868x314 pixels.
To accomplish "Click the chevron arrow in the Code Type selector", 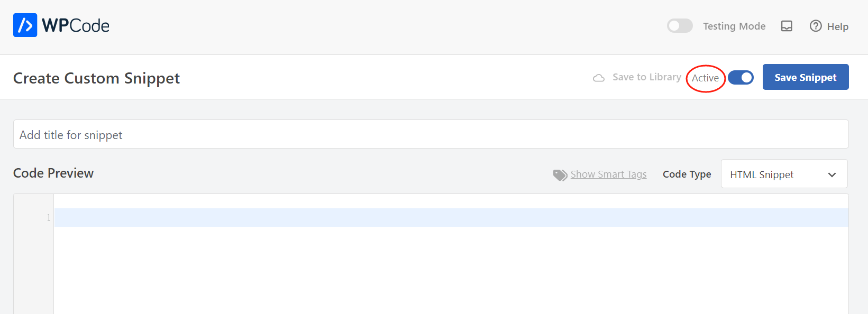I will click(x=832, y=175).
